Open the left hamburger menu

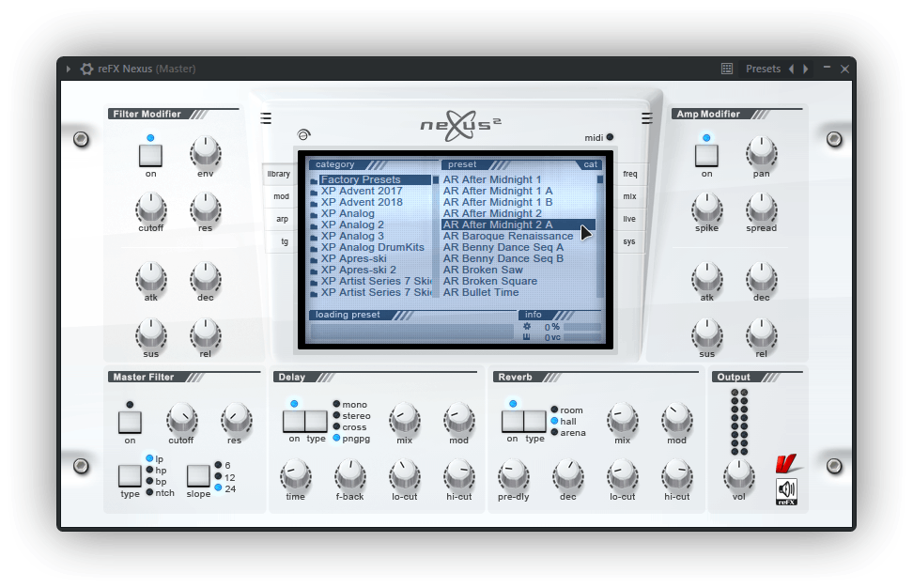(x=266, y=118)
